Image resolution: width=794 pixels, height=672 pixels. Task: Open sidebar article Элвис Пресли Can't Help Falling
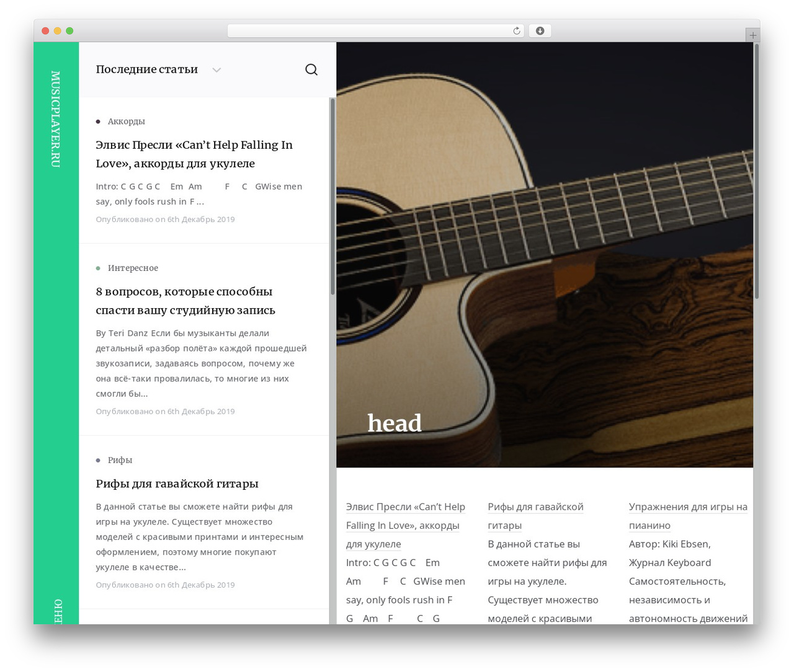(194, 154)
